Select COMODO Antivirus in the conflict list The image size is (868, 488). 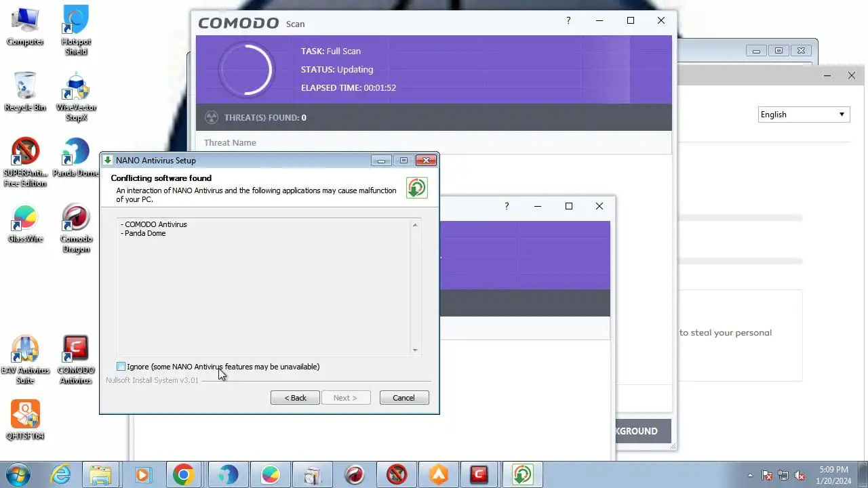(154, 224)
